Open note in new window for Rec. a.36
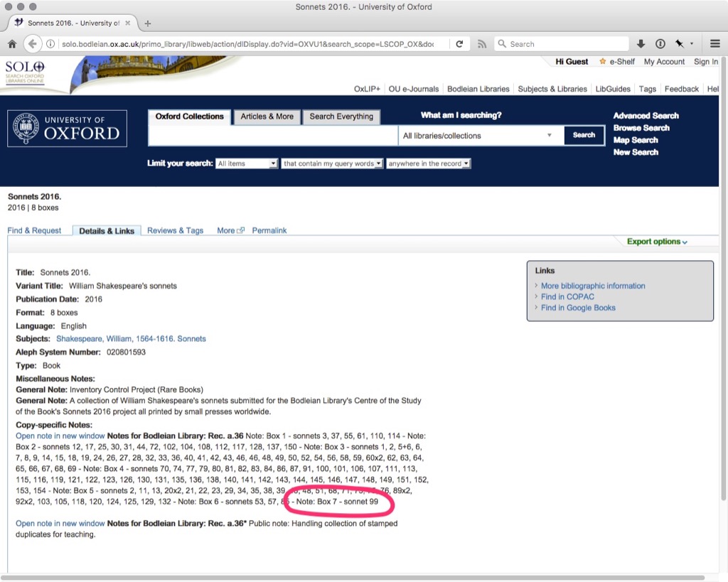This screenshot has height=582, width=728. click(x=60, y=436)
